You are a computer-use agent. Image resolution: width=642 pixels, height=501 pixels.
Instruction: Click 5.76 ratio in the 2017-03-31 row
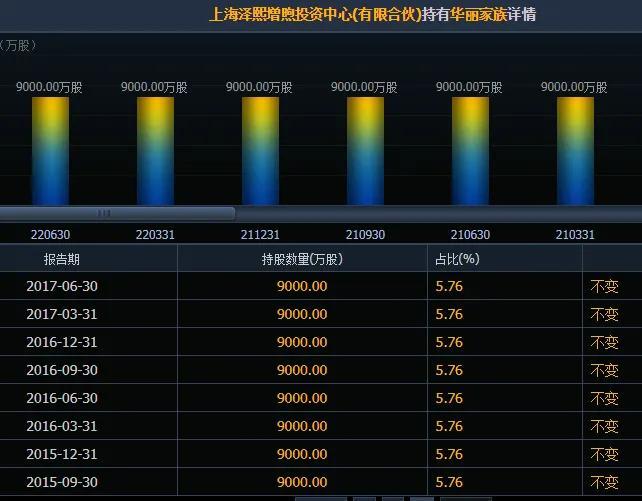[x=449, y=314]
